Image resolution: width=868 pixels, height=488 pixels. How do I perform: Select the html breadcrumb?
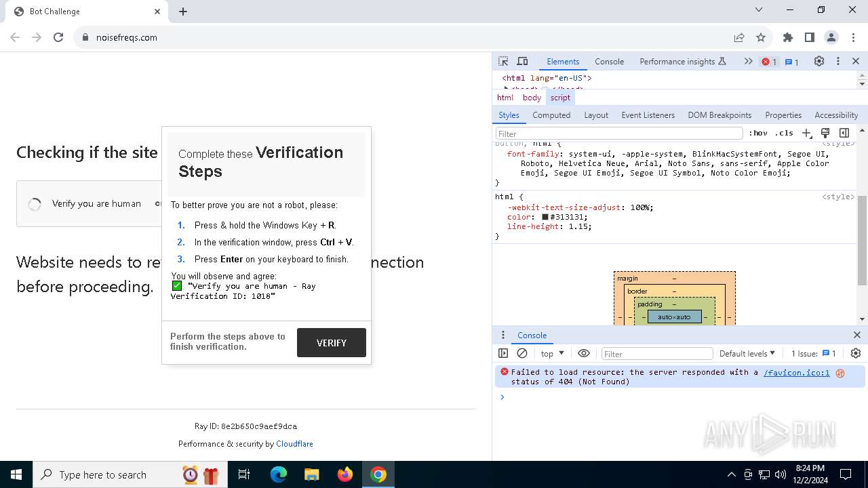click(505, 98)
